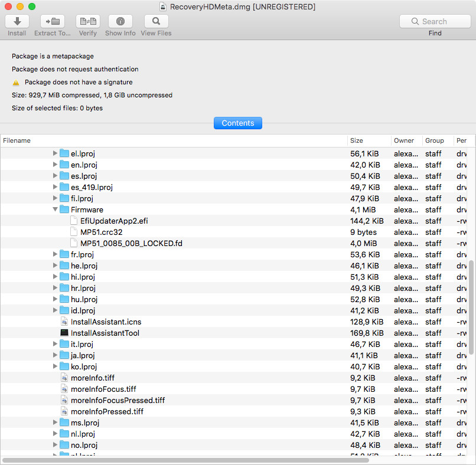
Task: Click the moreInfoFocus.tiff image icon
Action: coord(64,389)
